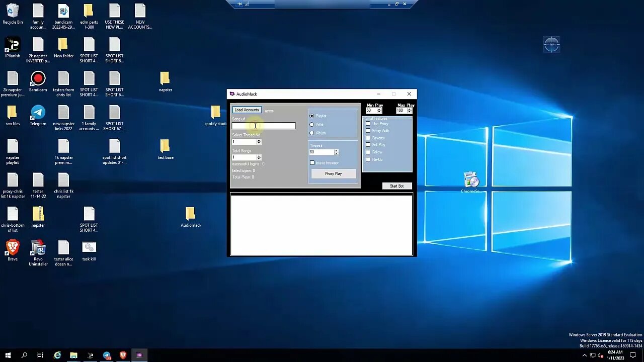
Task: Launch Internet Explorer from taskbar
Action: click(x=57, y=355)
